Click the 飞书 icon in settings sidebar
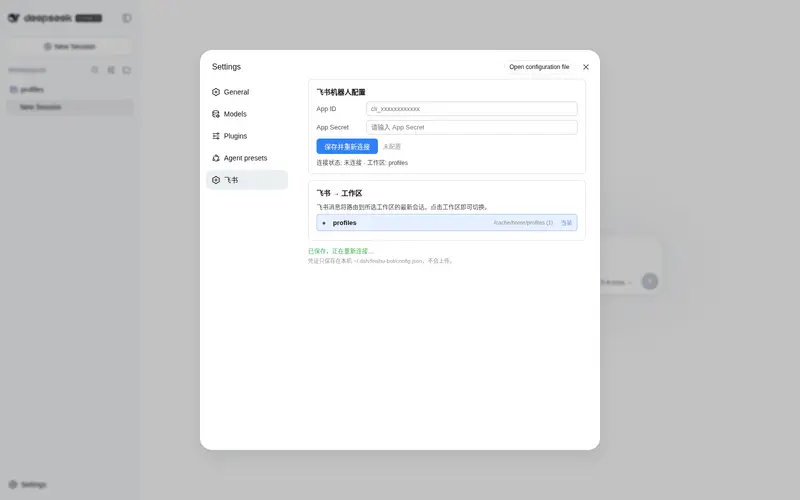Image resolution: width=800 pixels, height=500 pixels. pos(216,180)
